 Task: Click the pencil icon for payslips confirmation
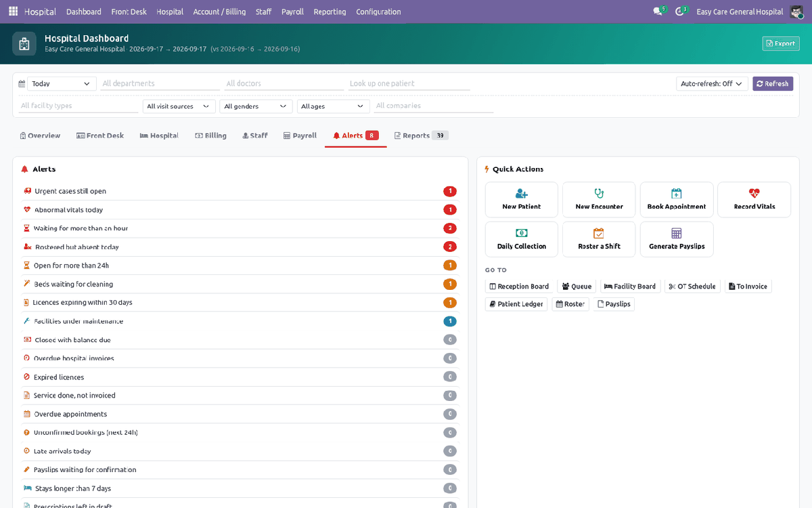coord(27,469)
